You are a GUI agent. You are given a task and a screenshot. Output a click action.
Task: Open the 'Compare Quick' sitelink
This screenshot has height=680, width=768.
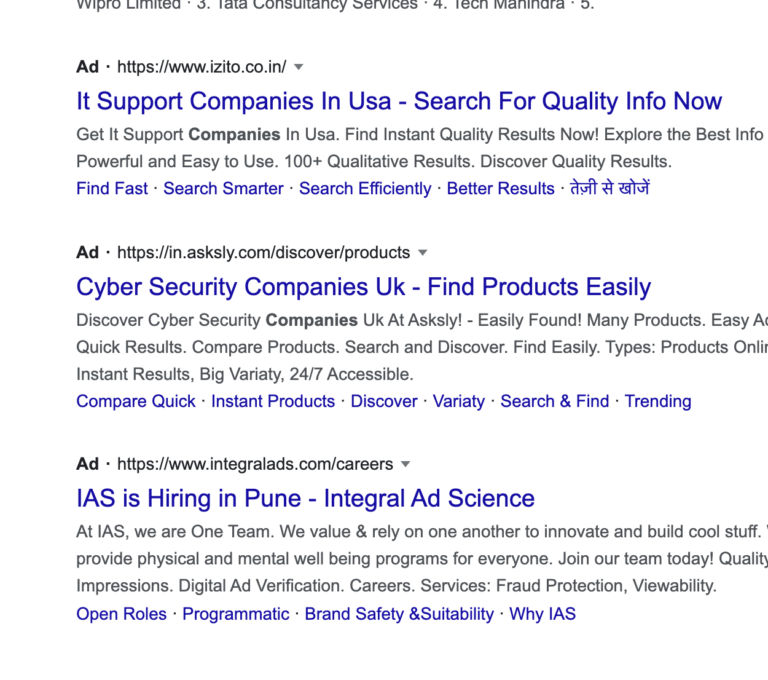[x=136, y=401]
